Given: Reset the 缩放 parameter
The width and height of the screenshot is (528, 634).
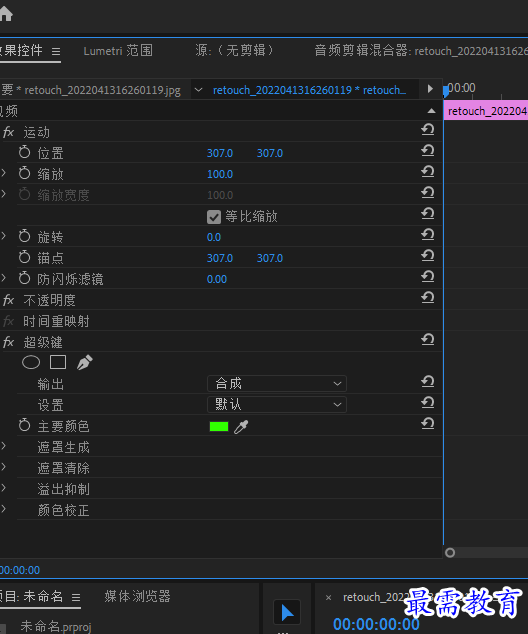Looking at the screenshot, I should (428, 172).
